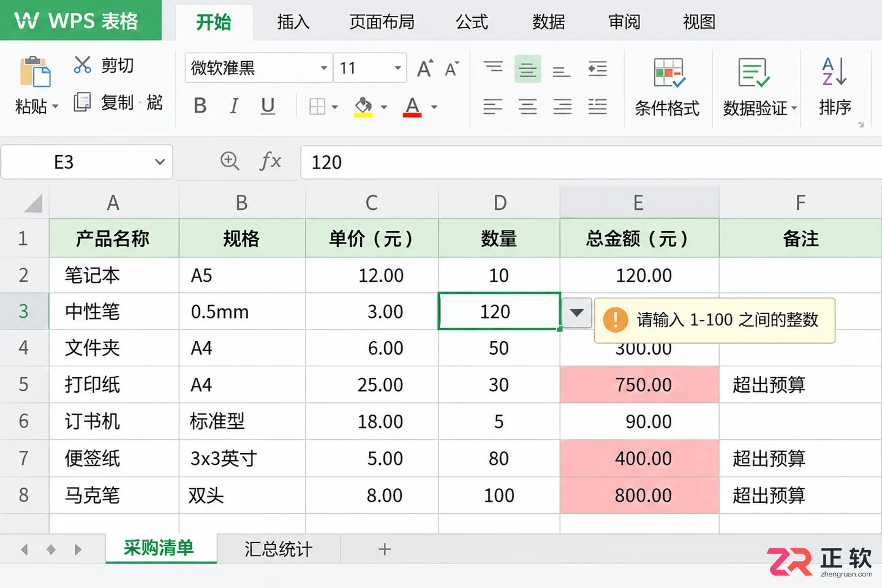Toggle horizontal center alignment
The height and width of the screenshot is (588, 882).
click(527, 107)
